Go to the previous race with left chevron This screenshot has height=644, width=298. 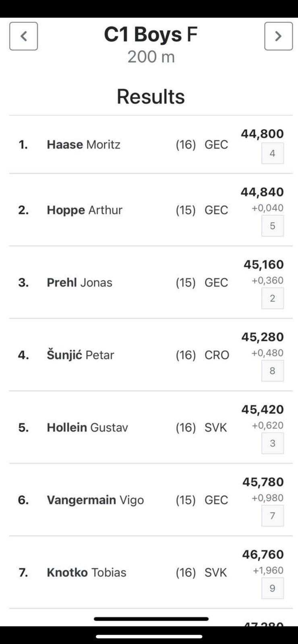(24, 36)
